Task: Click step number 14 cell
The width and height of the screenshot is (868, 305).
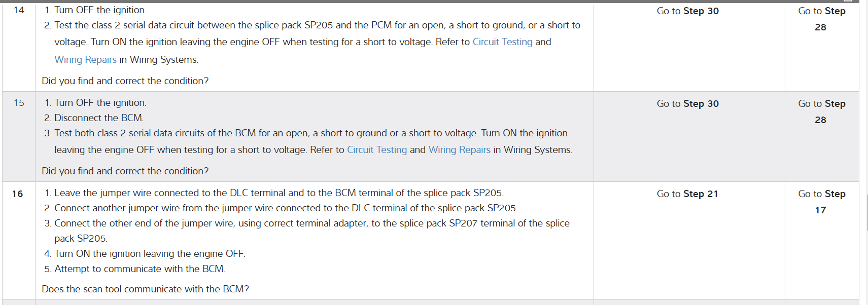Action: pyautogui.click(x=19, y=10)
